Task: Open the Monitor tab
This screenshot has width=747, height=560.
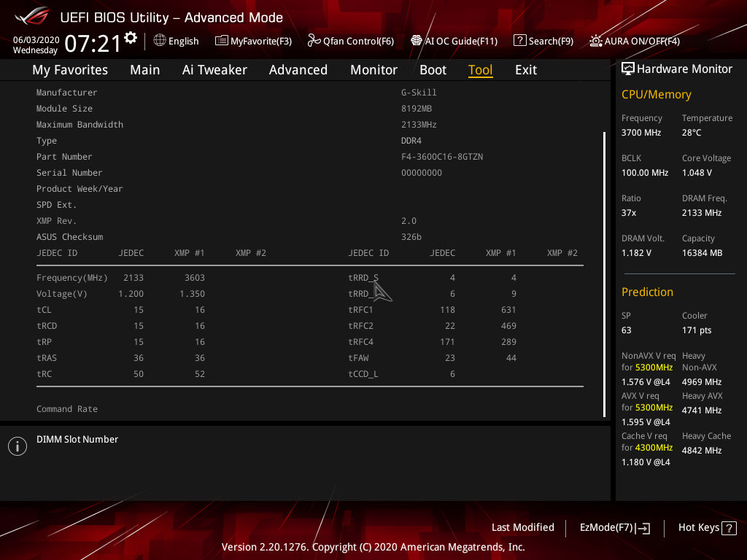Action: pos(373,69)
